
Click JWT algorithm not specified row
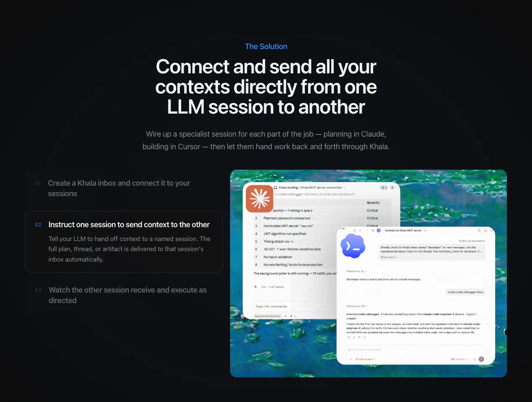click(296, 234)
